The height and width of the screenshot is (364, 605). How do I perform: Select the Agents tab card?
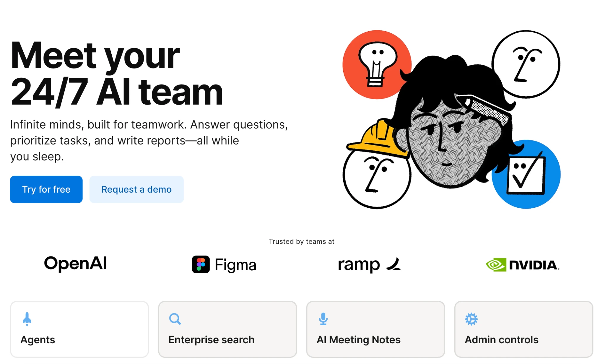[x=79, y=329]
